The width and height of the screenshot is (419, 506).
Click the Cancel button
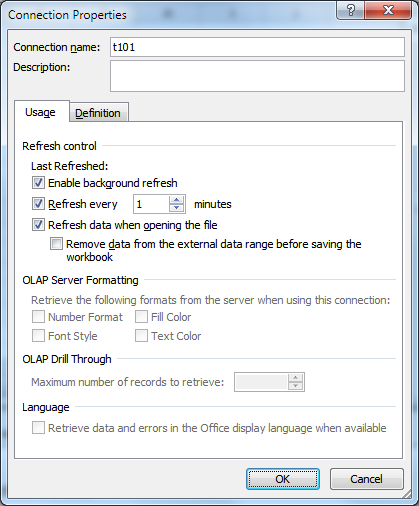[x=366, y=479]
